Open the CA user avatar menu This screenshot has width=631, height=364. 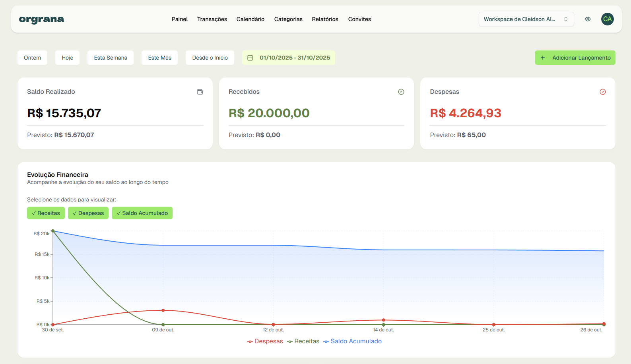click(x=607, y=19)
